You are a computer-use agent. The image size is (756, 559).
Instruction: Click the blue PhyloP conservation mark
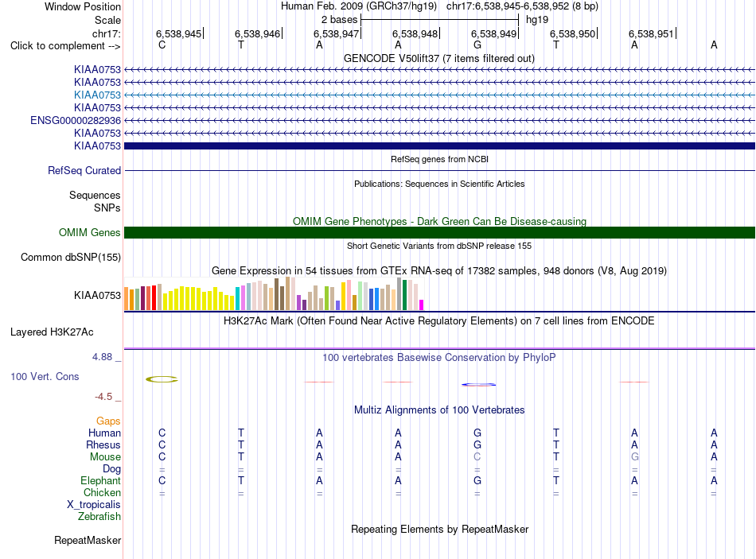coord(478,385)
